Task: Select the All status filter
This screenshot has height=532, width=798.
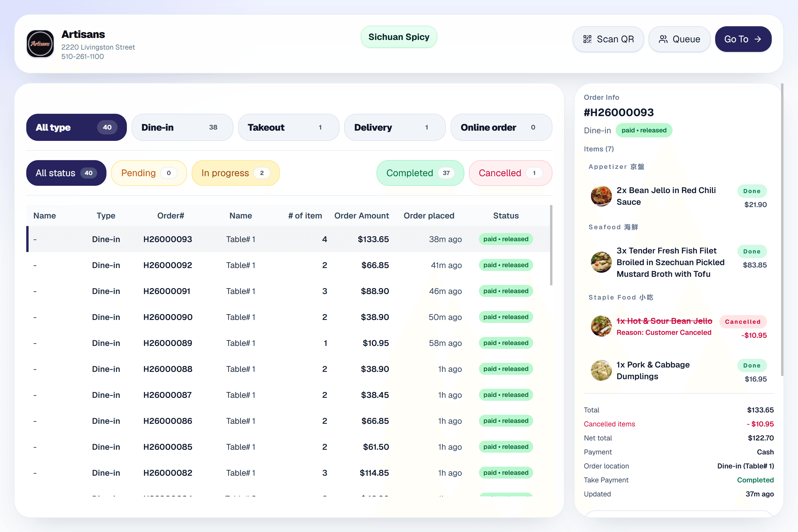Action: click(x=66, y=173)
